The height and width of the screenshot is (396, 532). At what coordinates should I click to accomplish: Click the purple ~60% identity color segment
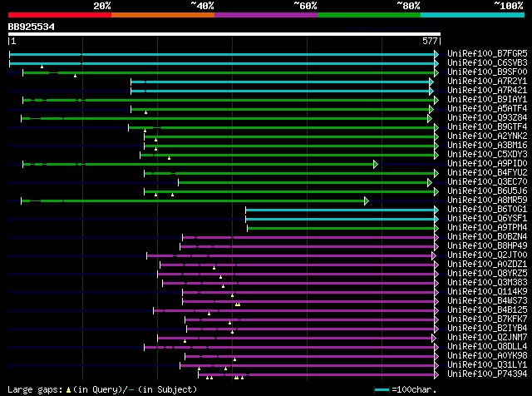266,15
